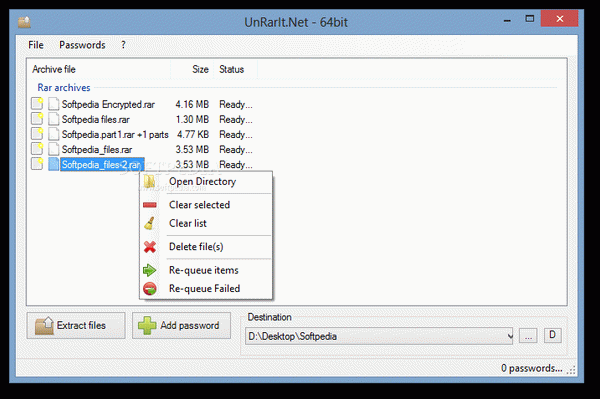Choose Re-queue Failed in context menu
The height and width of the screenshot is (399, 600).
click(x=206, y=288)
